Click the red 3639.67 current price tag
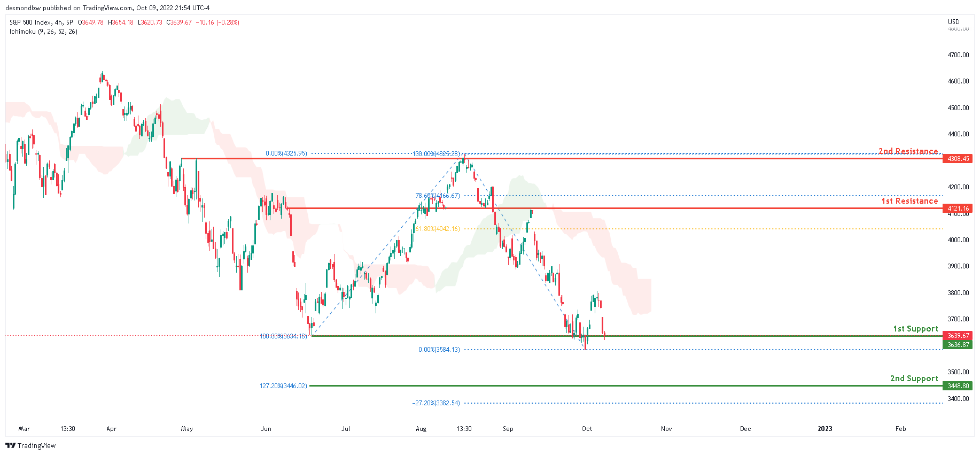This screenshot has width=980, height=455. click(958, 336)
